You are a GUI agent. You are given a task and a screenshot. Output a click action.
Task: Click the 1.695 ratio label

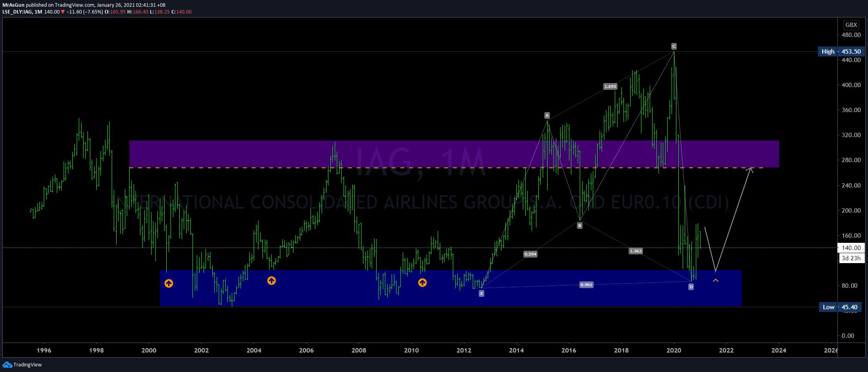coord(610,86)
